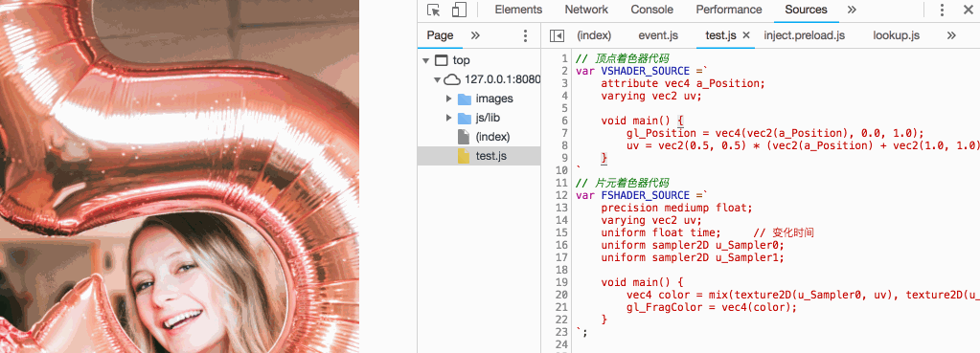Select the images folder label
Viewport: 980px width, 353px height.
[494, 99]
